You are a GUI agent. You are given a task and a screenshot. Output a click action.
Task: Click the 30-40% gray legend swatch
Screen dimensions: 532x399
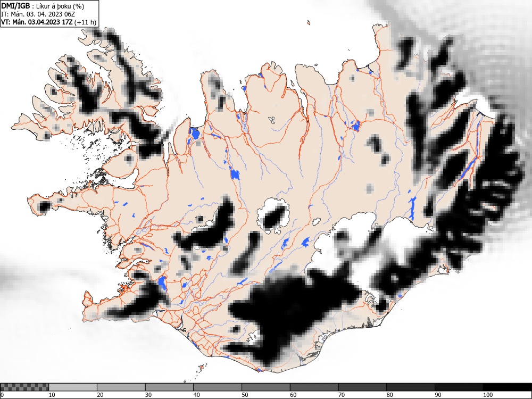click(169, 387)
